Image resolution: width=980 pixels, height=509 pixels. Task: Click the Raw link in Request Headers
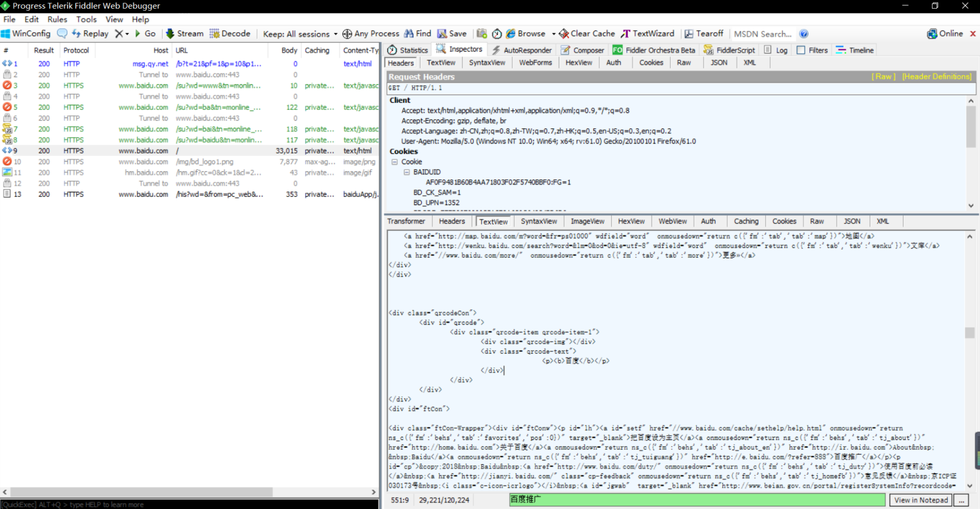[884, 77]
